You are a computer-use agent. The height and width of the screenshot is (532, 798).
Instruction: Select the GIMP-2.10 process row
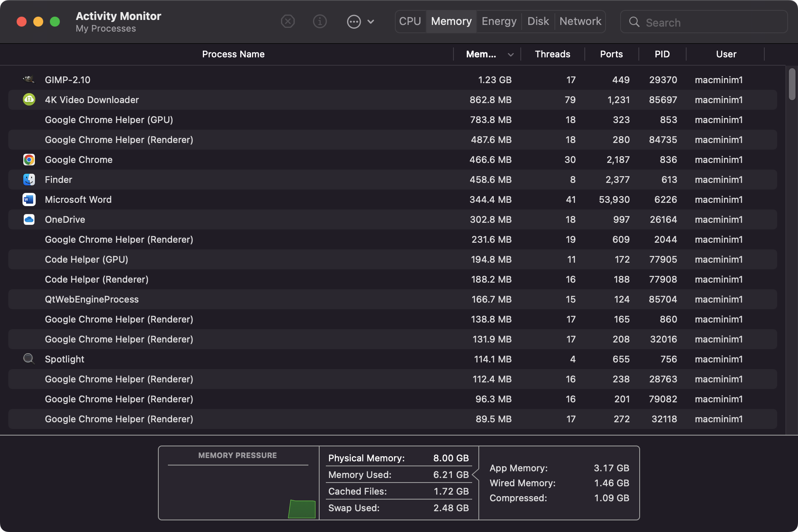point(393,80)
